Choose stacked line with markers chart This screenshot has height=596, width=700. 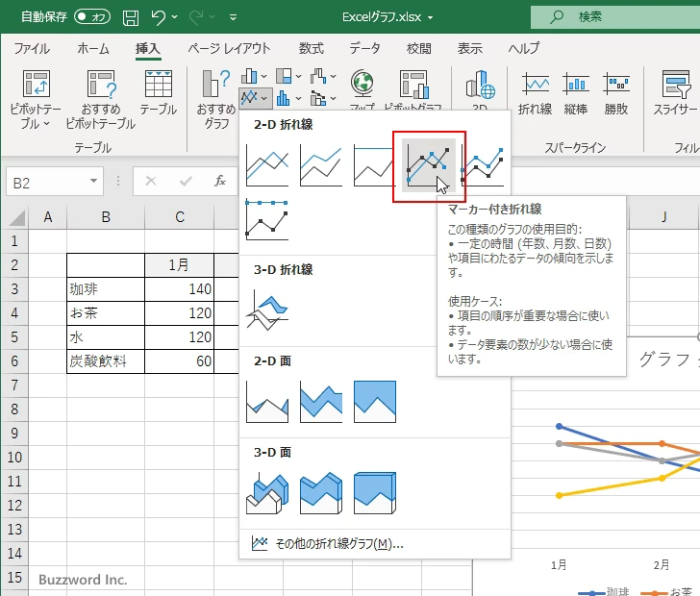coord(483,165)
